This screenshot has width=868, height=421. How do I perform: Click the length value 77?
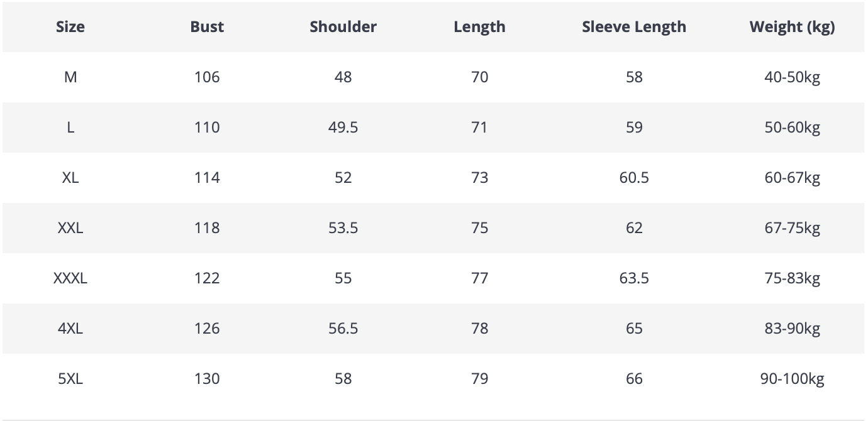[479, 278]
